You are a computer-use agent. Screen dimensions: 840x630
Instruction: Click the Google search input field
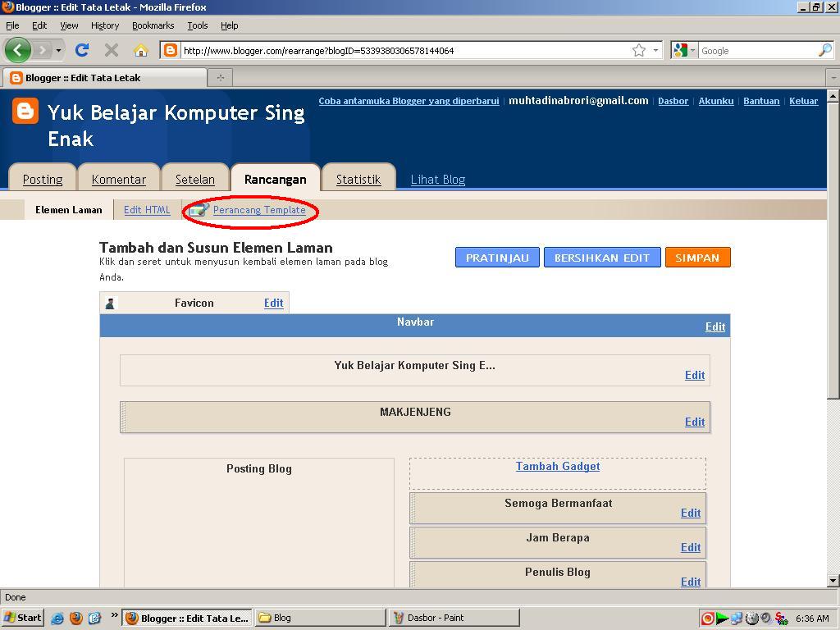pyautogui.click(x=757, y=51)
